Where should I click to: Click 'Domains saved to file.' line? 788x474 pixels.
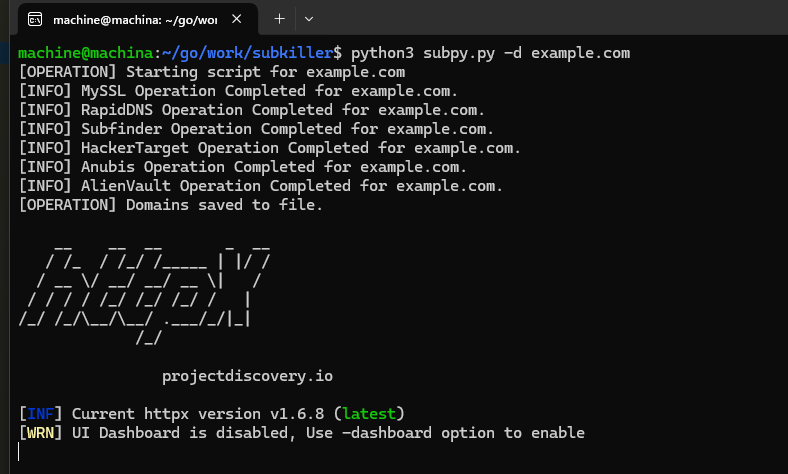coord(224,205)
